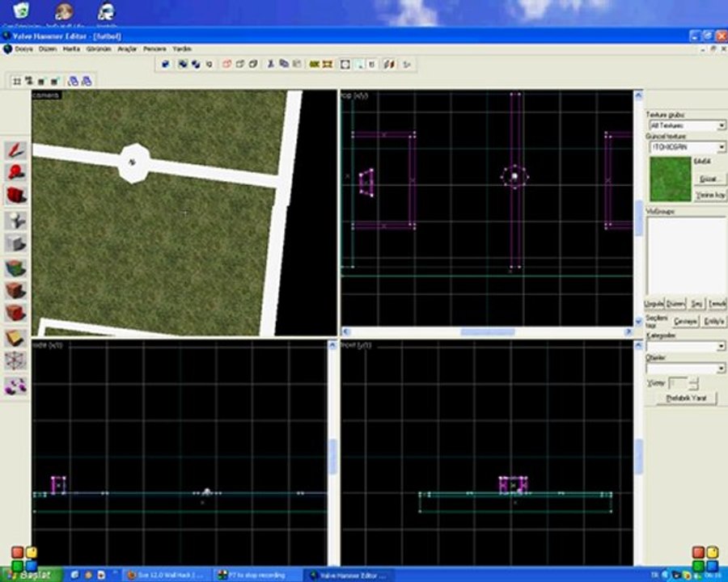Click the Save Window State icon
This screenshot has height=582, width=728.
(87, 81)
